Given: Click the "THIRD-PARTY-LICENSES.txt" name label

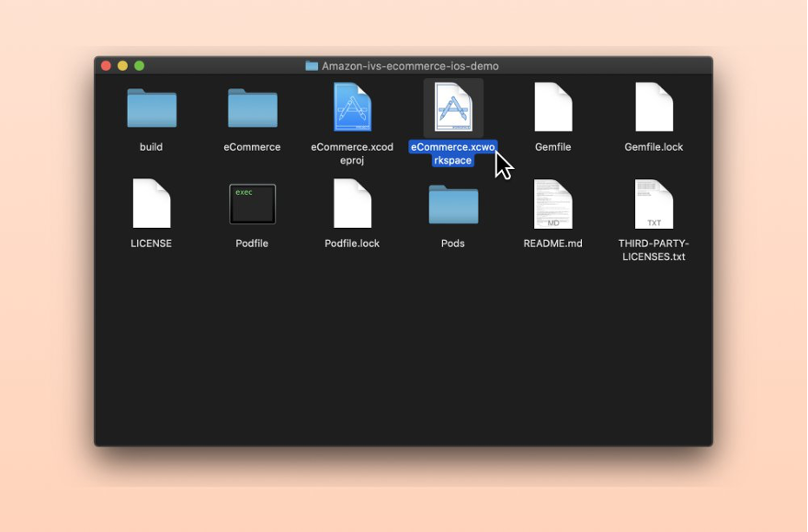Looking at the screenshot, I should pyautogui.click(x=654, y=250).
